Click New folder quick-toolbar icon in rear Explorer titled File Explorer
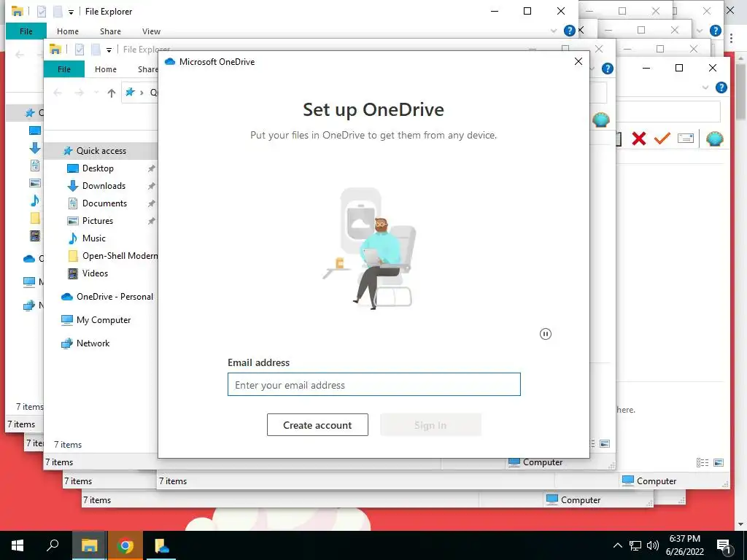 (58, 11)
